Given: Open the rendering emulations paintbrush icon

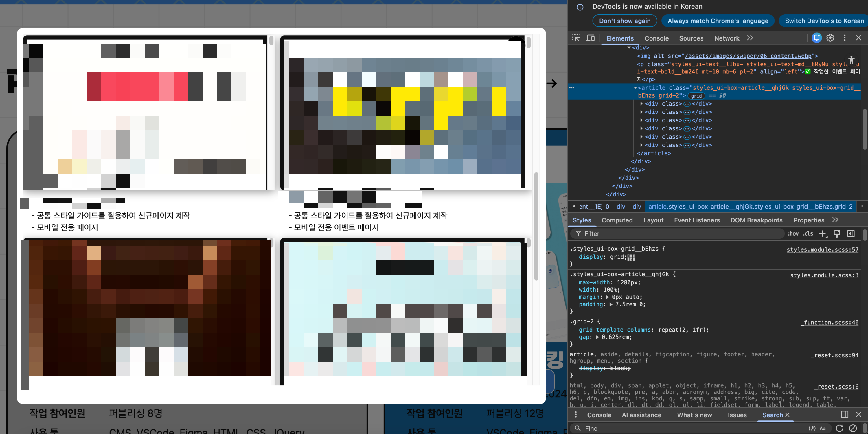Looking at the screenshot, I should [x=837, y=233].
